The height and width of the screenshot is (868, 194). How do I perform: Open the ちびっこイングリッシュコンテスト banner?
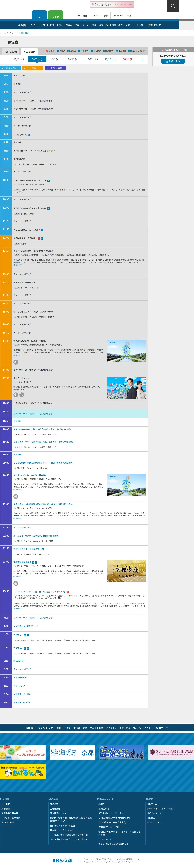tap(23, 752)
